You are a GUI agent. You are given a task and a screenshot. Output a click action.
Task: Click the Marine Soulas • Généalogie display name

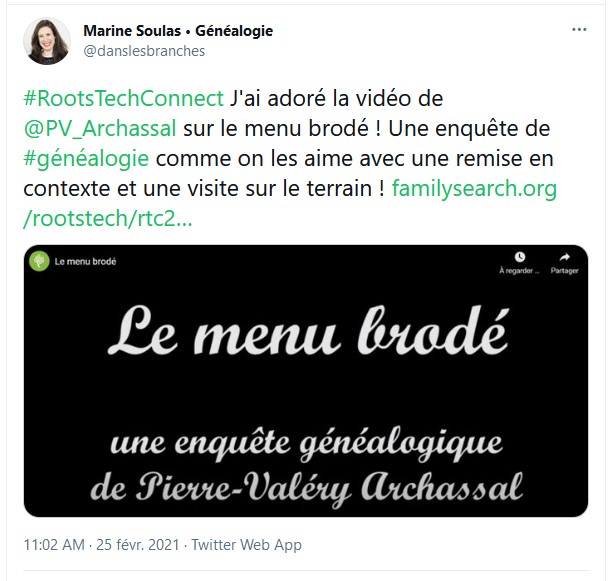point(178,31)
